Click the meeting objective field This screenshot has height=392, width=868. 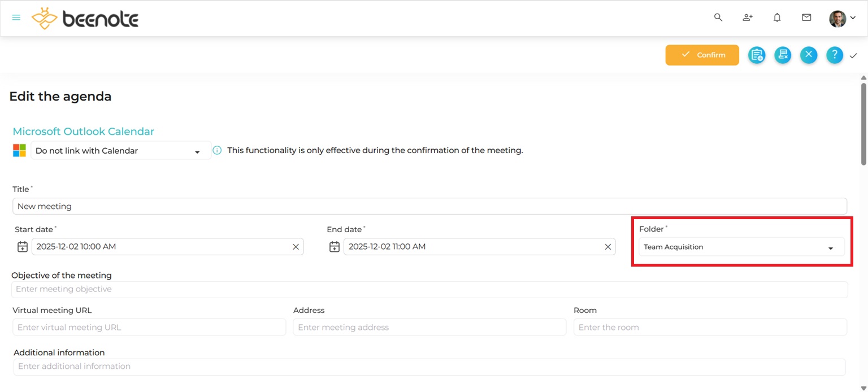(x=429, y=289)
